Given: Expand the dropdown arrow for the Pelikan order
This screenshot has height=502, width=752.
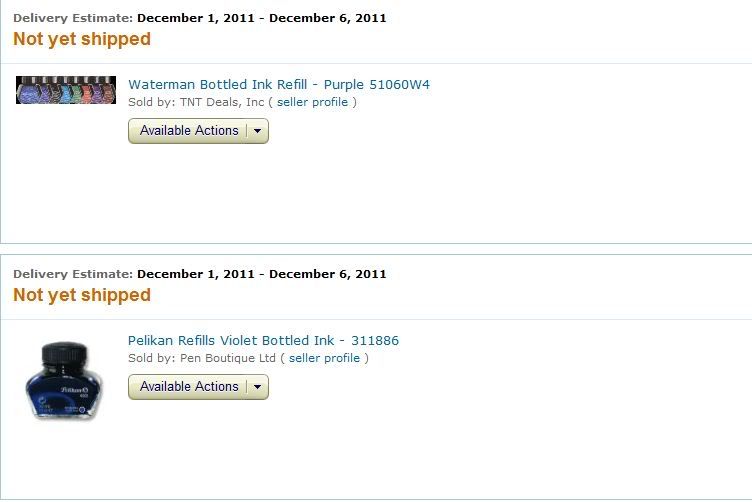Looking at the screenshot, I should 258,387.
